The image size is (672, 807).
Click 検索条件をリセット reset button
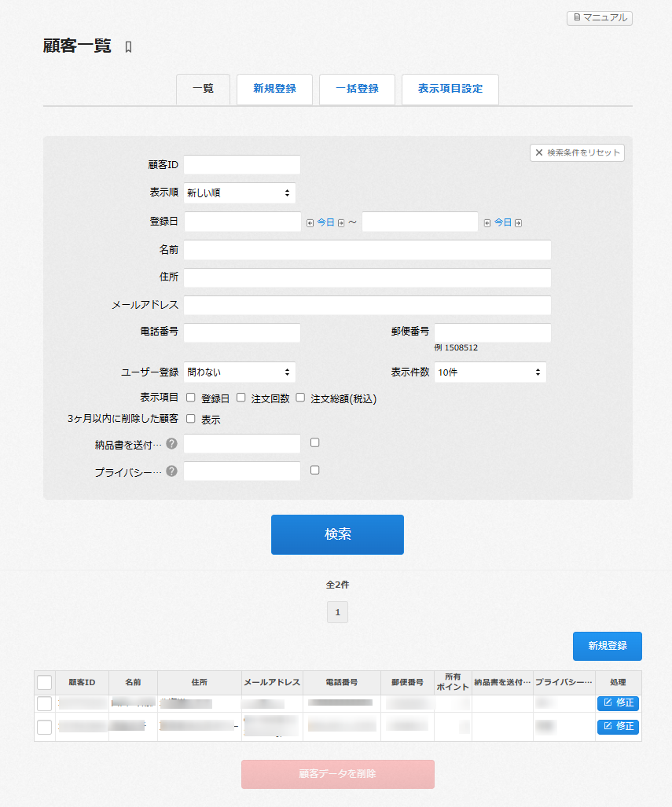[577, 152]
